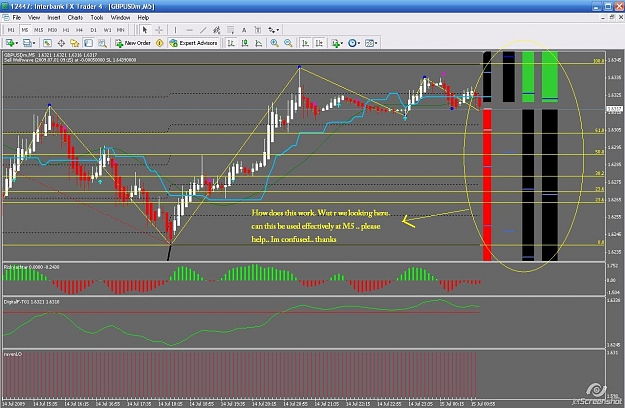Activate the Crosshair tool
This screenshot has height=408, width=625.
pyautogui.click(x=159, y=30)
